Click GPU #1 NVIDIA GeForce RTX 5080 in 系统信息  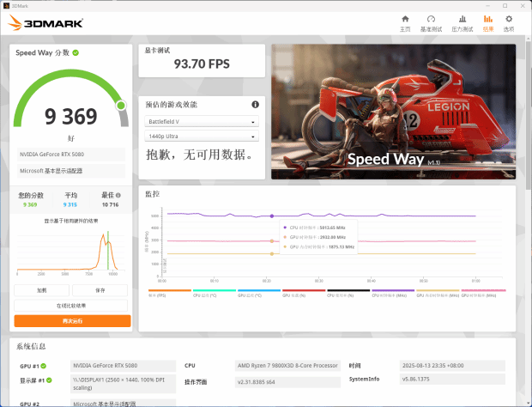coord(124,366)
